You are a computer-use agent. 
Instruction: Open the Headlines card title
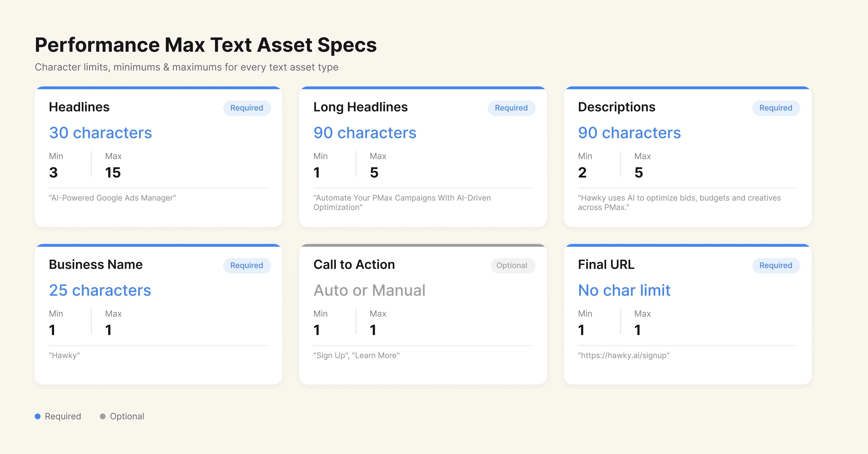pyautogui.click(x=79, y=107)
